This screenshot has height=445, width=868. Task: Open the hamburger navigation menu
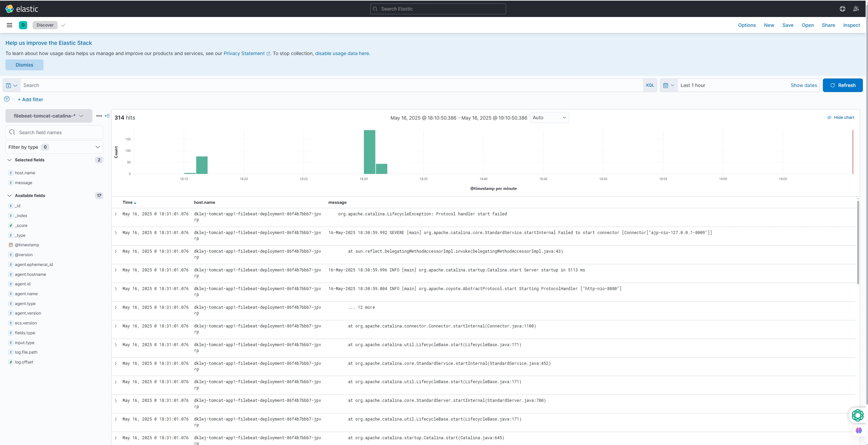click(10, 25)
